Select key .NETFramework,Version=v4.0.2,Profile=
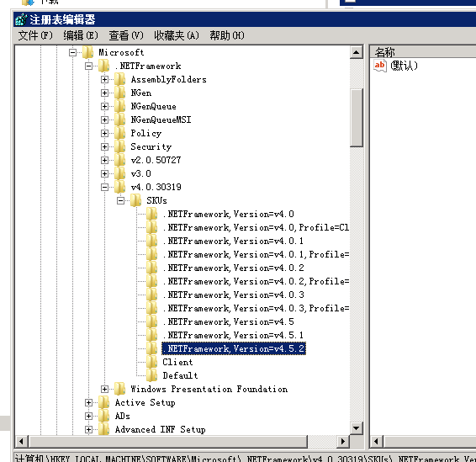 click(x=256, y=281)
